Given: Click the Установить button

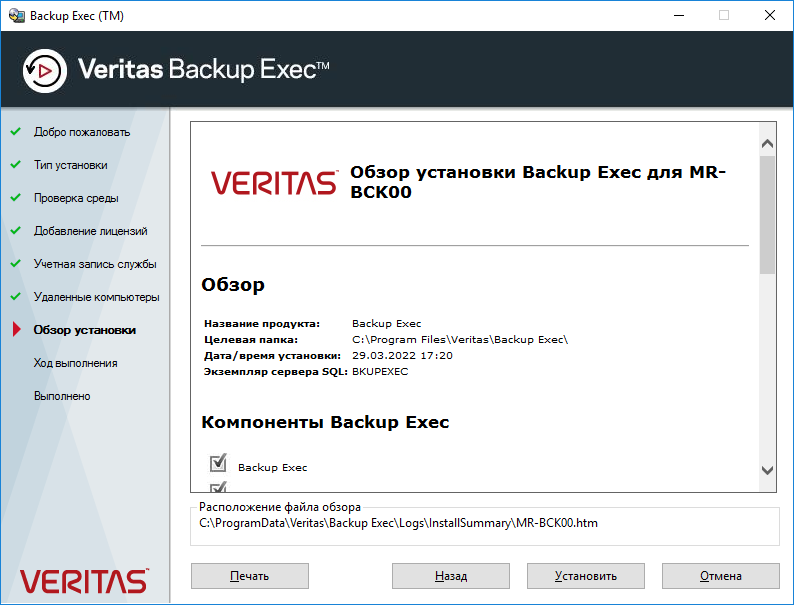Looking at the screenshot, I should point(586,576).
